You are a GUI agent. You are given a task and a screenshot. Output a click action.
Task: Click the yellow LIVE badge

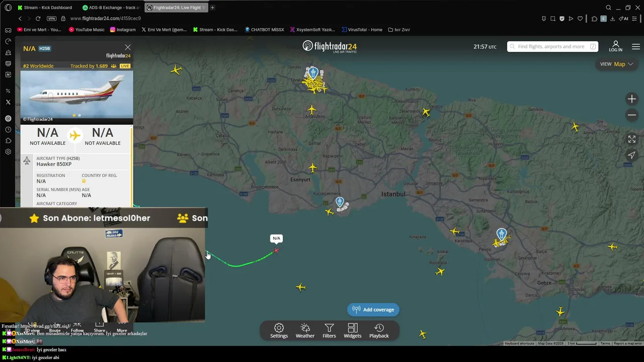click(125, 66)
